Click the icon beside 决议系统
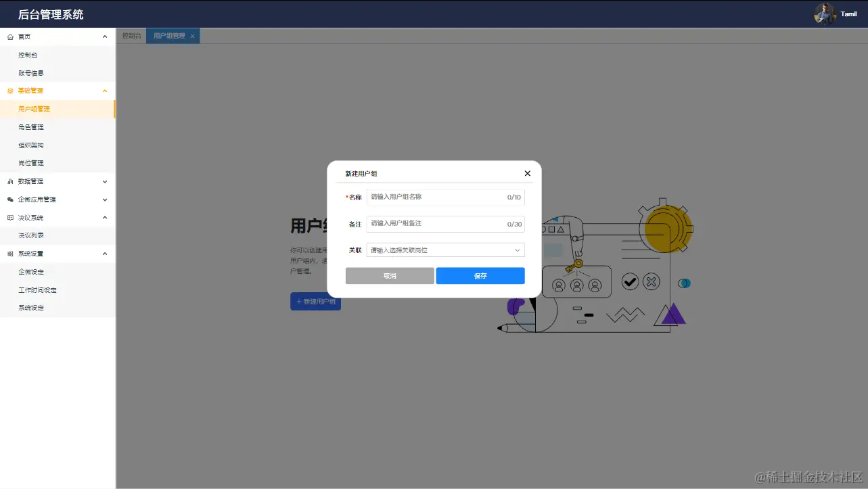This screenshot has height=489, width=868. pyautogui.click(x=10, y=218)
